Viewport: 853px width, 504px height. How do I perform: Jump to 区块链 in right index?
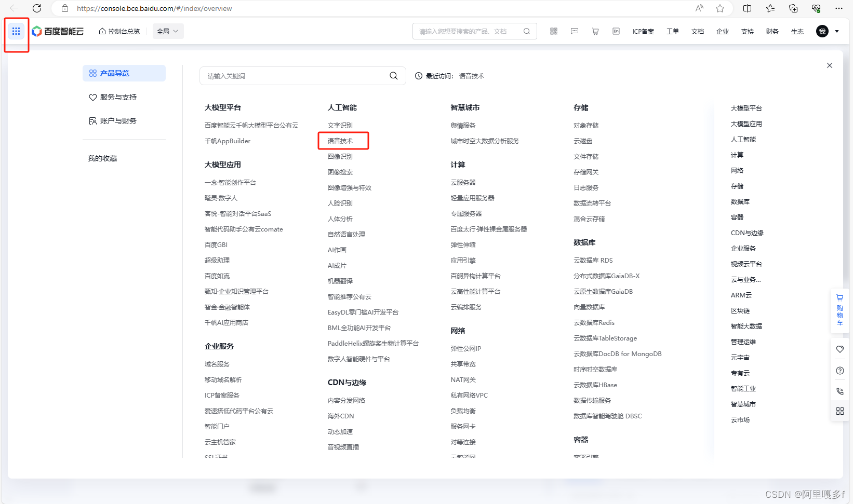740,310
